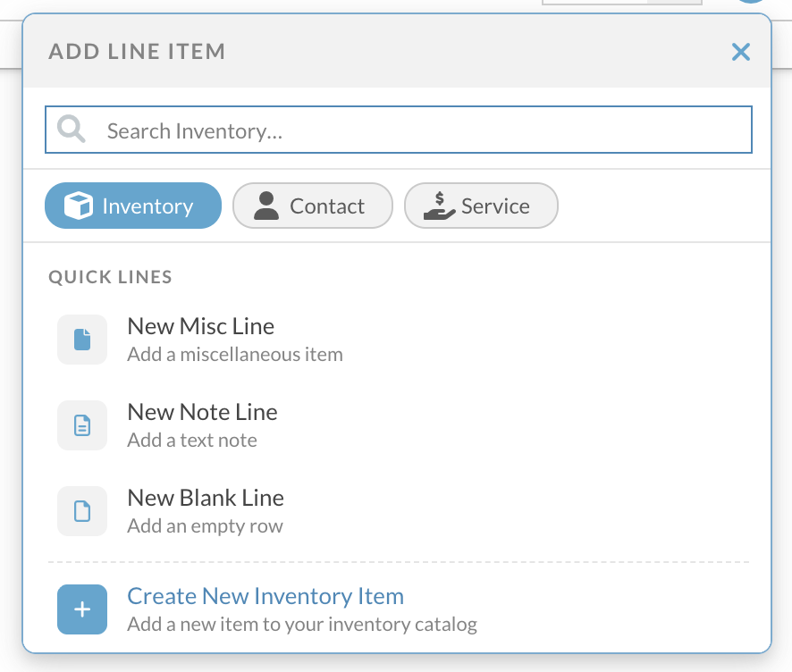Viewport: 792px width, 672px height.
Task: Click the New Note Line document icon
Action: click(82, 425)
